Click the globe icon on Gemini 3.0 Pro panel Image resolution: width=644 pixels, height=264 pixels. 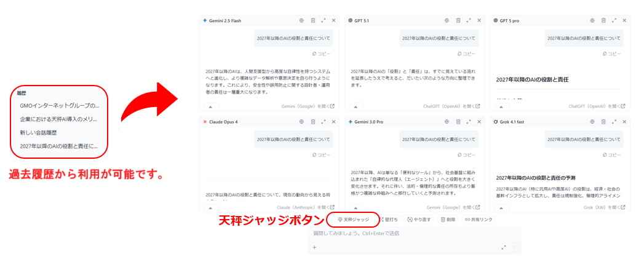pos(447,122)
